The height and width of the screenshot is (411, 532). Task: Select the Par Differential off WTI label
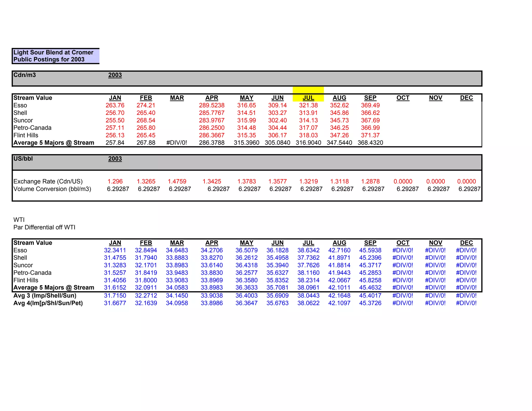pos(44,227)
